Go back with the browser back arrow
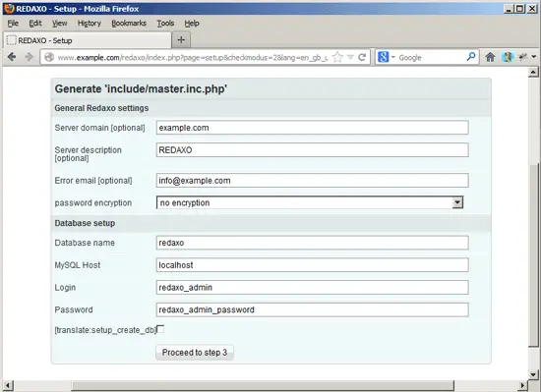Viewport: 541px width, 392px height. tap(12, 57)
